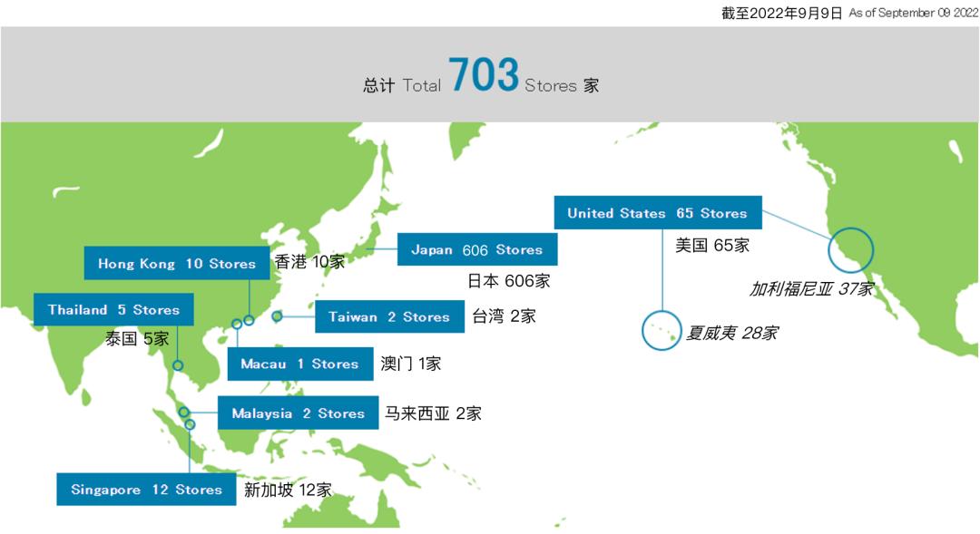
Task: Select the Malaysia 2 Stores label
Action: (x=298, y=413)
